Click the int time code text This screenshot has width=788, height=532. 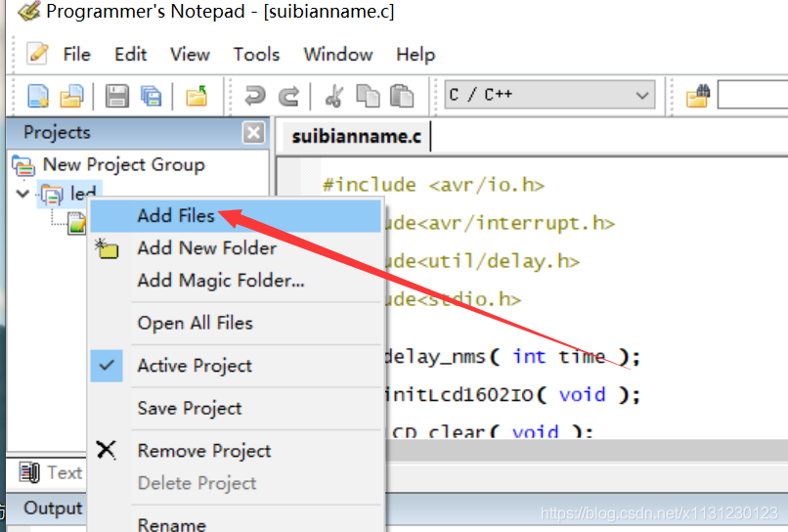point(559,357)
